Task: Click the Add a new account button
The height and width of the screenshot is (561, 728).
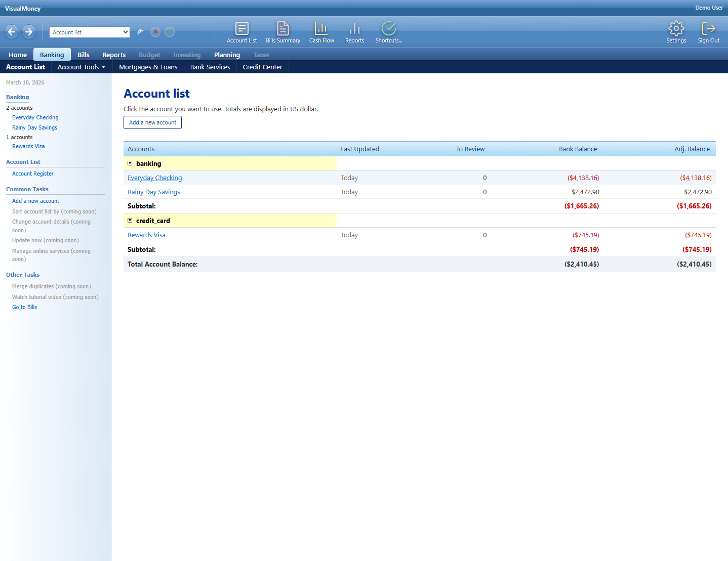Action: click(x=152, y=122)
